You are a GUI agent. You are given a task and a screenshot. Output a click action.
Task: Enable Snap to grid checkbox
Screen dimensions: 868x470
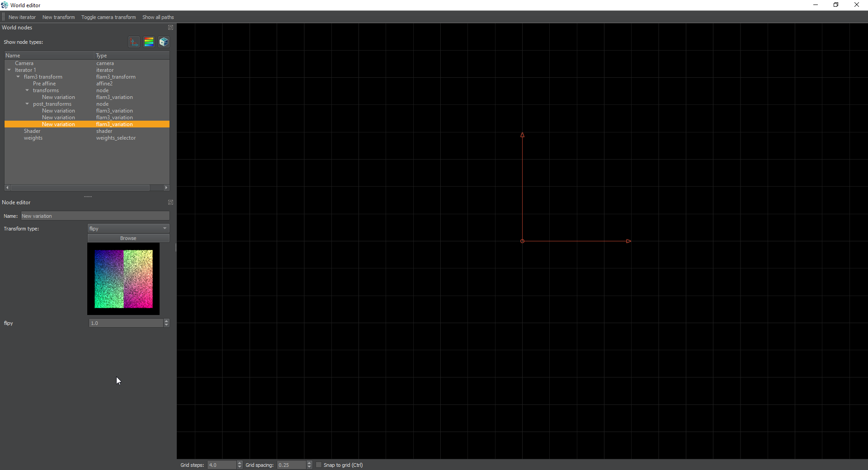pyautogui.click(x=319, y=465)
